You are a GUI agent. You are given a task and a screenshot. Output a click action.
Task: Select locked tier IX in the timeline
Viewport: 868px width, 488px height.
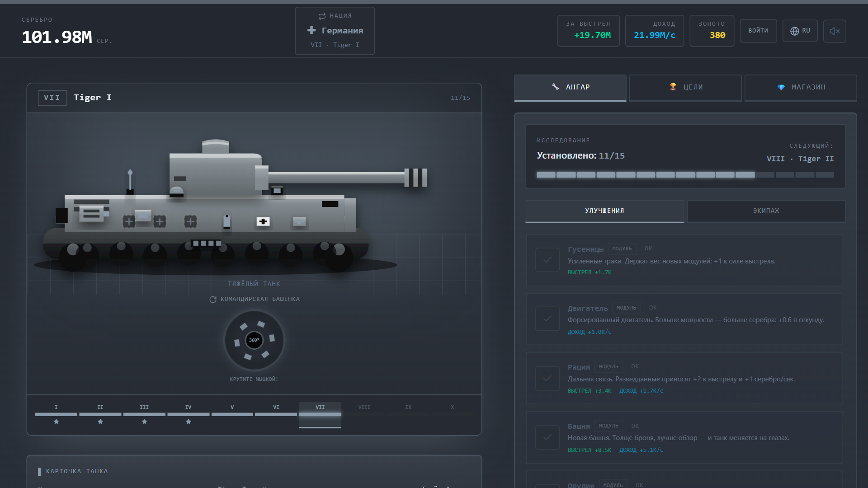click(x=408, y=414)
